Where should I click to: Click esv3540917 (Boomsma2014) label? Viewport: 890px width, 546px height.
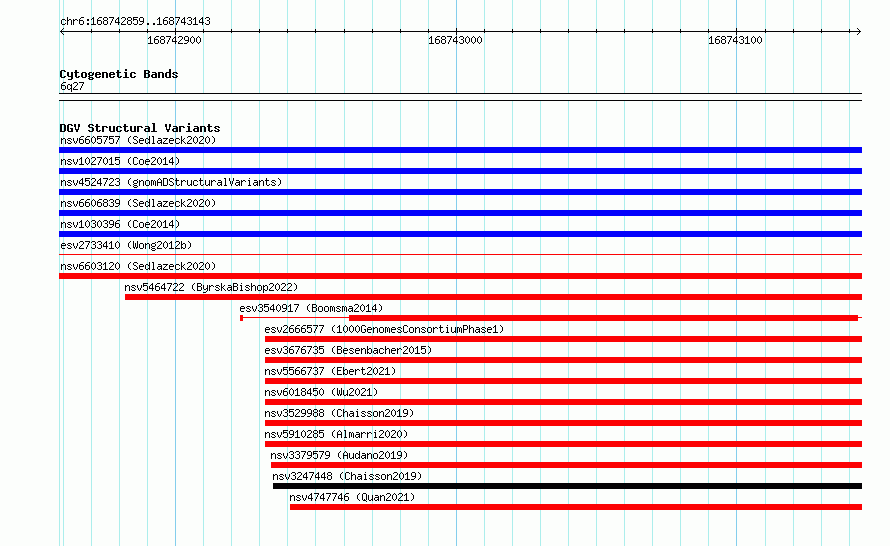tap(311, 308)
